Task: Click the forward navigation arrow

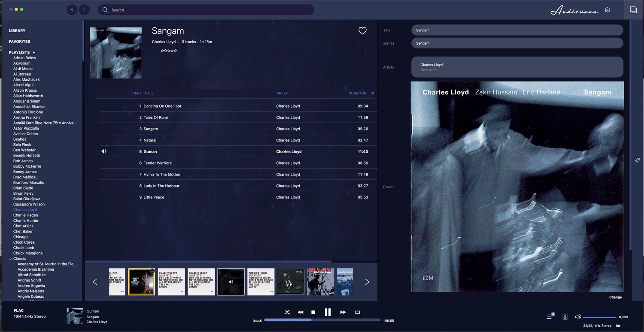Action: click(84, 9)
